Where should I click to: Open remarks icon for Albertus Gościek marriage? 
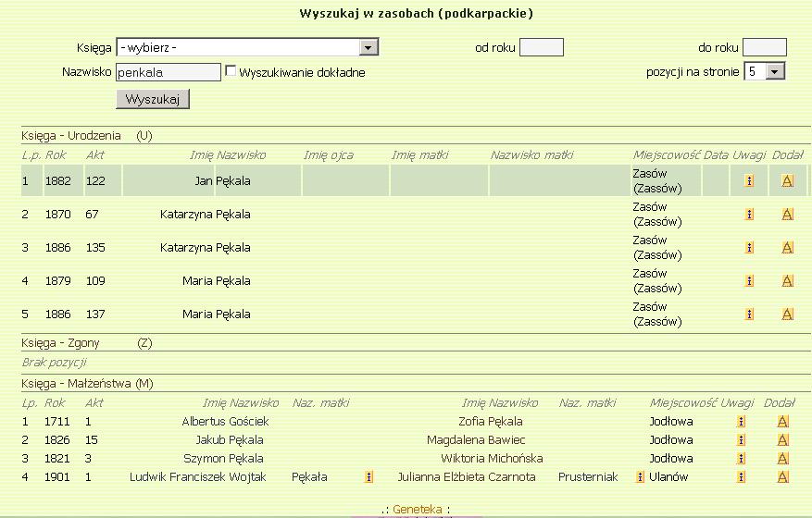741,421
